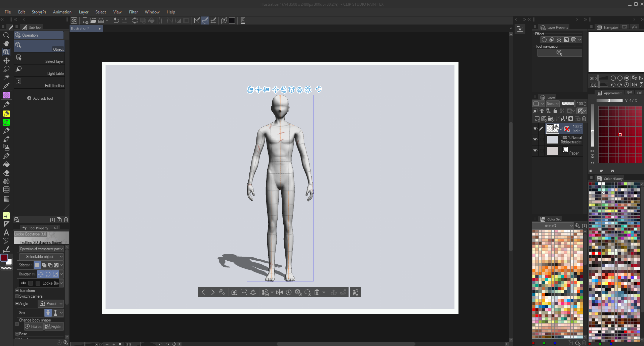Click the Illustration canvas tab

tap(80, 29)
